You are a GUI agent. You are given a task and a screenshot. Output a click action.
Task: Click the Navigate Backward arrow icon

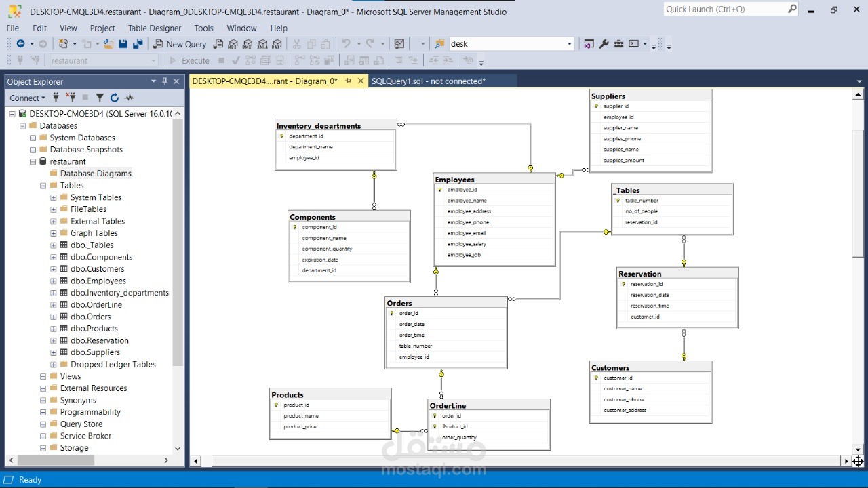(20, 44)
